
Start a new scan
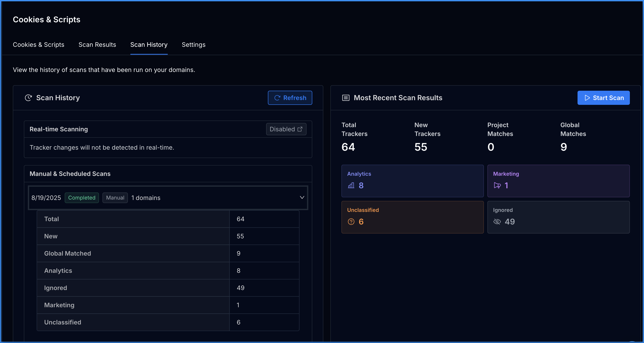[604, 98]
